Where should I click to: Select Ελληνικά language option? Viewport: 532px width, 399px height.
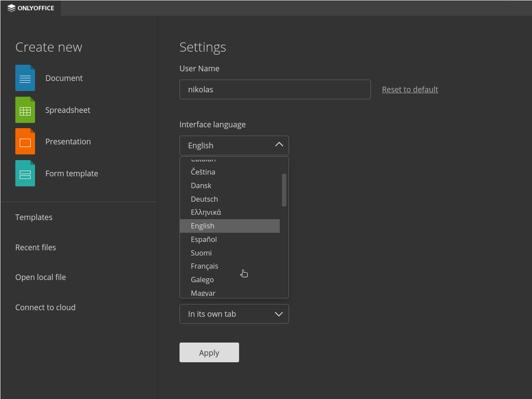tap(206, 212)
